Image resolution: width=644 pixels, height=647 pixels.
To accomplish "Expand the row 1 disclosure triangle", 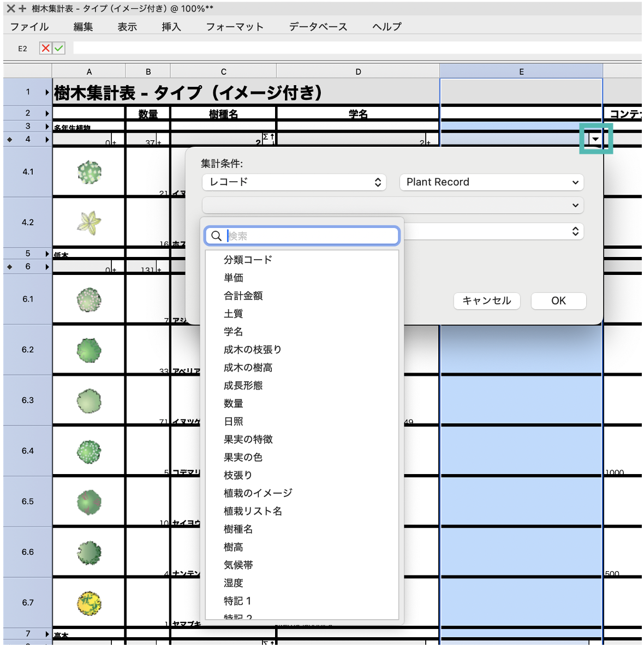I will coord(47,92).
